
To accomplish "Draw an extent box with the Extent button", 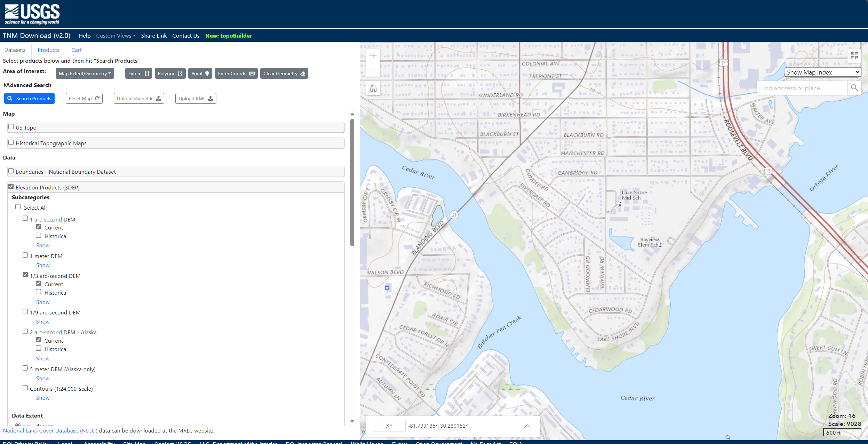I will click(x=138, y=73).
